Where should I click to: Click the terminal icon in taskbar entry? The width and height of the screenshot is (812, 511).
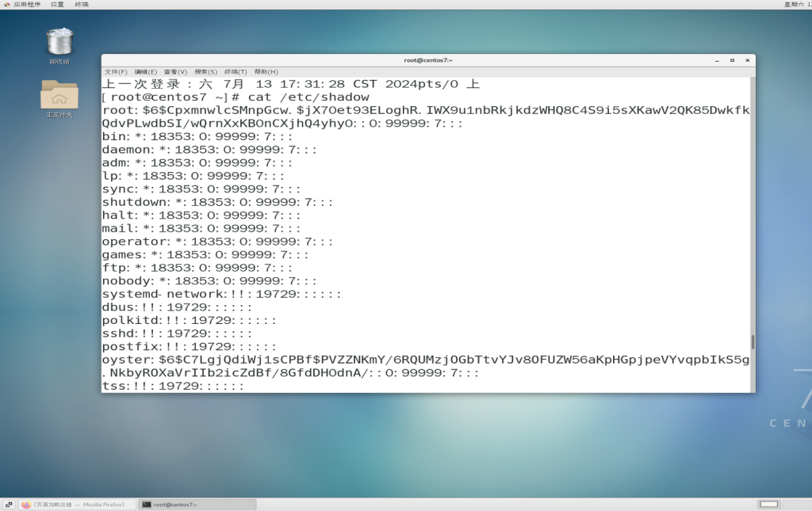tap(147, 505)
